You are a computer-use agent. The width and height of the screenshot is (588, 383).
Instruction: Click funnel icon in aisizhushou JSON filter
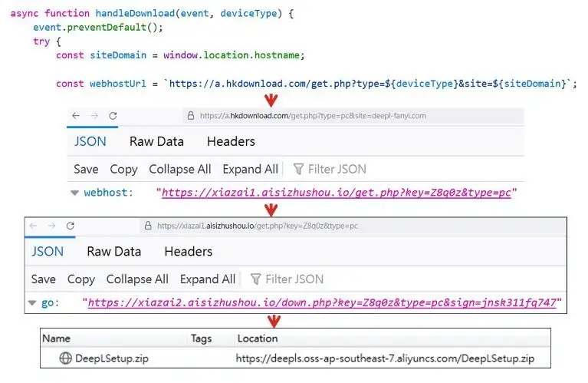click(x=255, y=279)
